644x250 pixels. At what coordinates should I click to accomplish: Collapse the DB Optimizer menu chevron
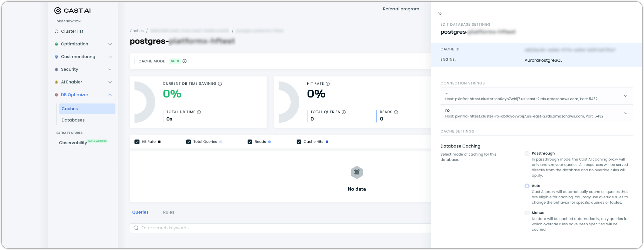click(110, 95)
